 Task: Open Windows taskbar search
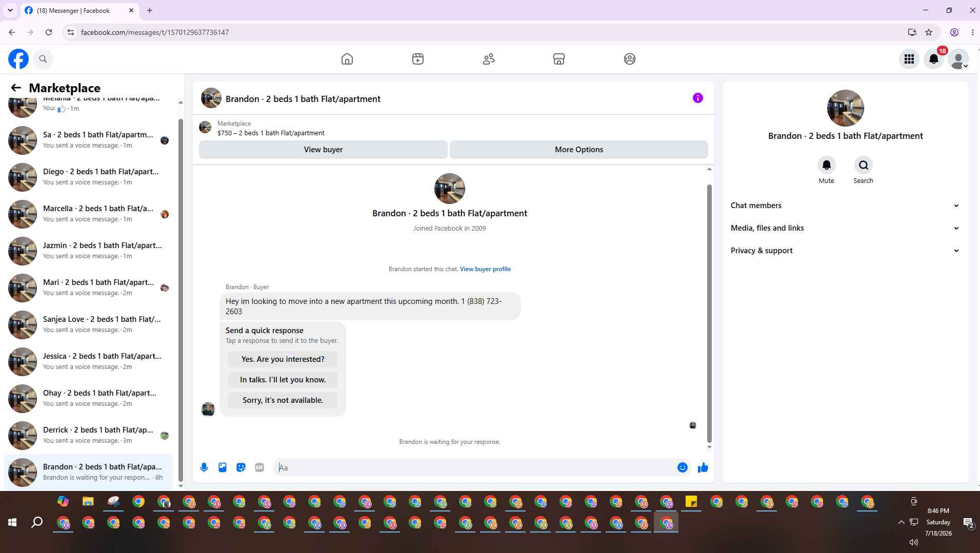(37, 522)
